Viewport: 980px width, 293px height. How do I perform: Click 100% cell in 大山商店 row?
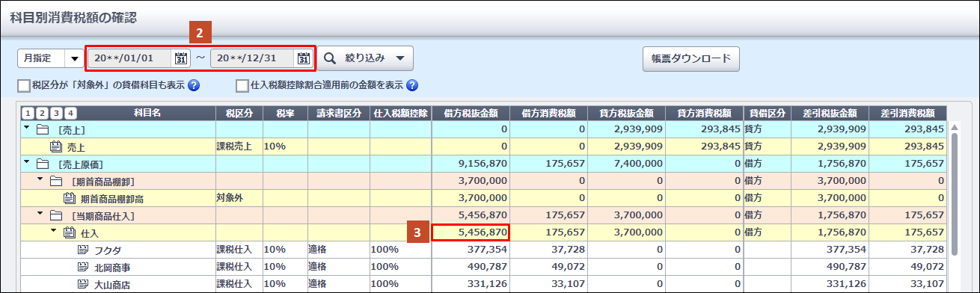pyautogui.click(x=400, y=283)
